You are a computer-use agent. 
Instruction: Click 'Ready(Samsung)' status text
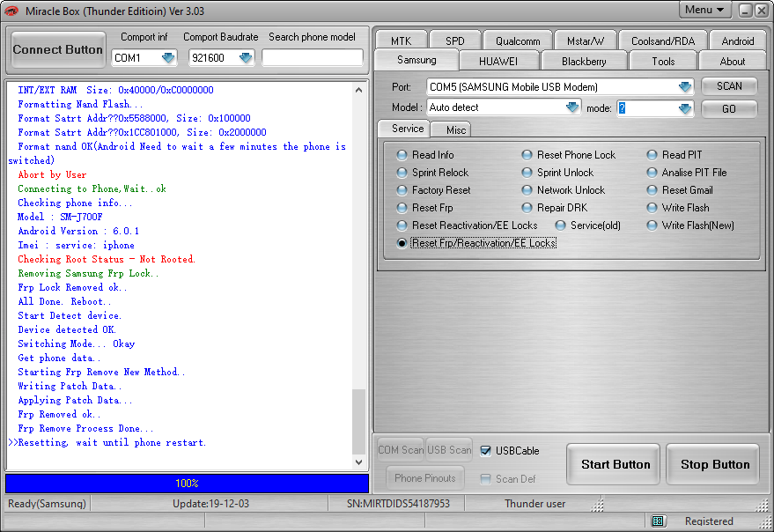(x=47, y=504)
